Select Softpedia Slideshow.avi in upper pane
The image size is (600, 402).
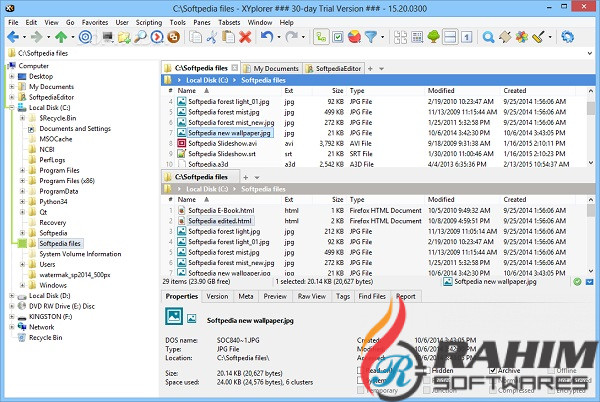[x=223, y=143]
